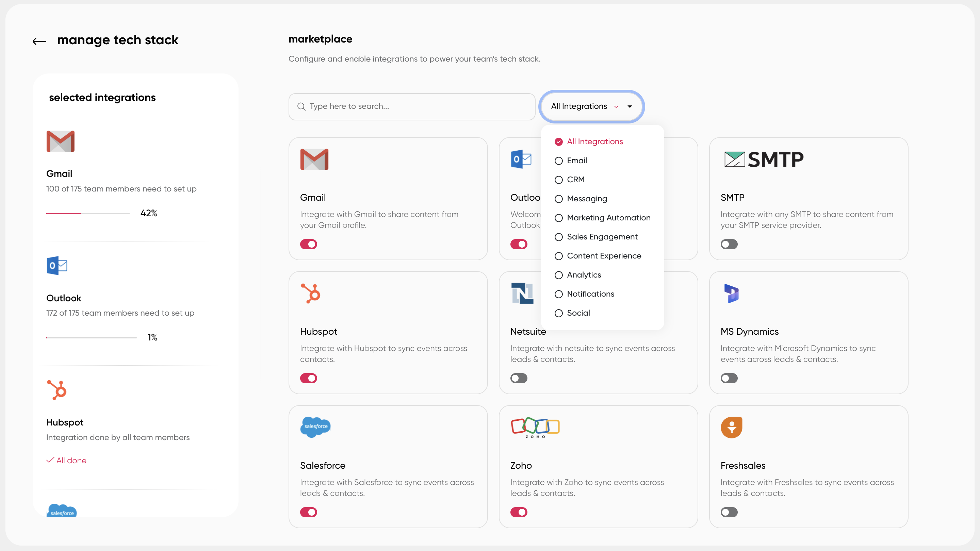This screenshot has height=551, width=980.
Task: Click the Salesforce logo in selected integrations
Action: click(x=62, y=510)
